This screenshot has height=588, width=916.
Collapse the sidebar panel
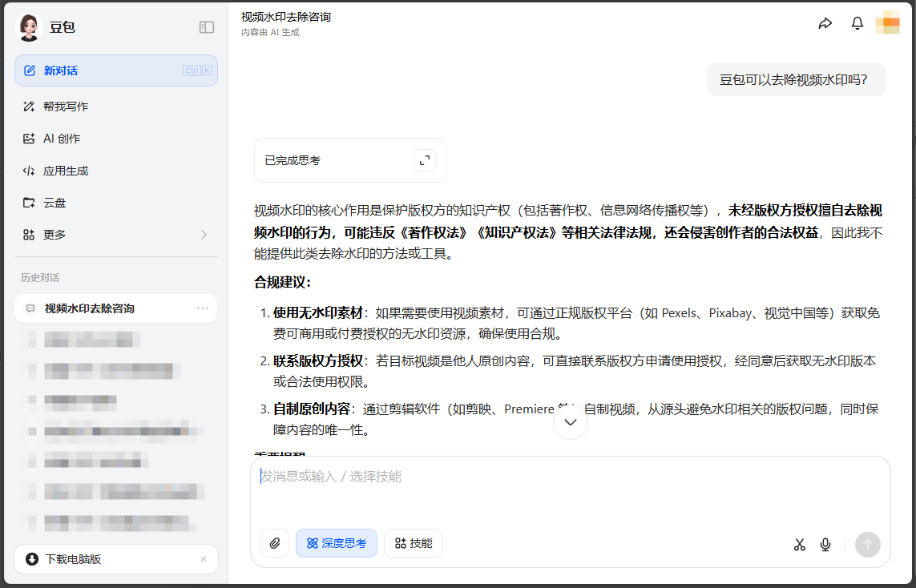[206, 26]
